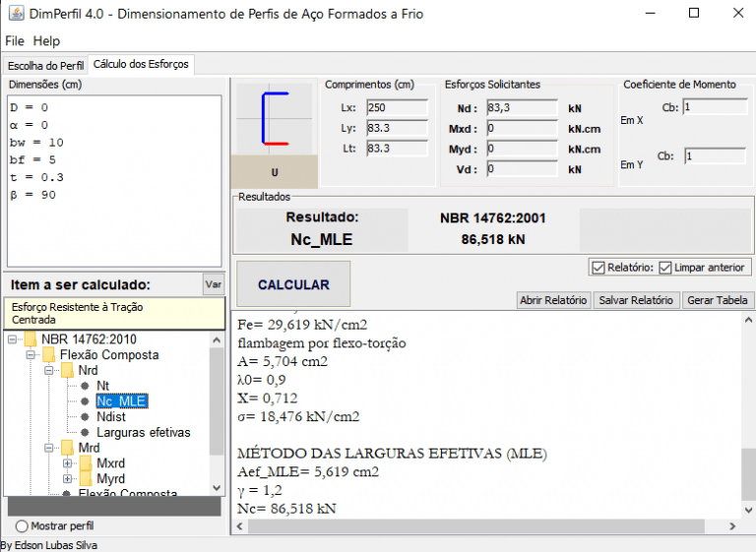This screenshot has height=552, width=756.
Task: Click the report panel scroll up arrow
Action: 748,320
